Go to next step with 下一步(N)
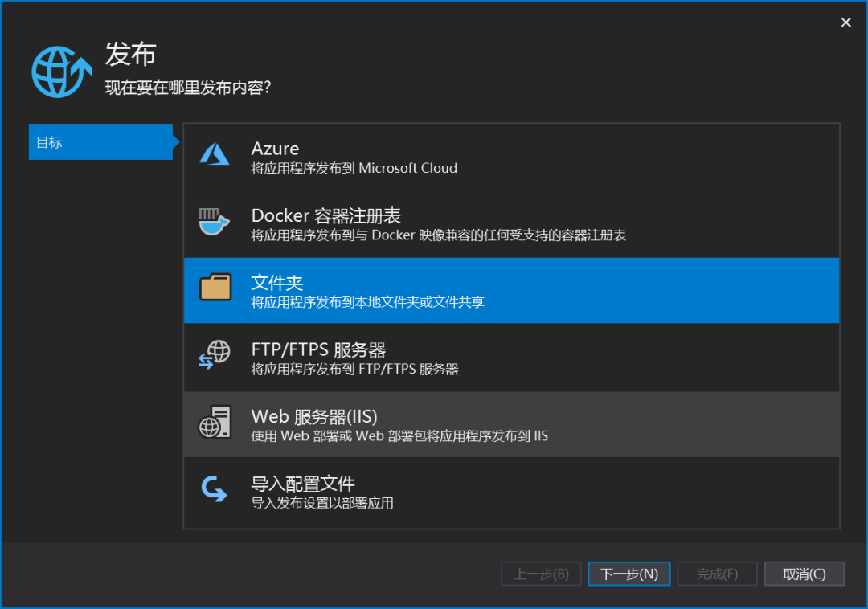 (628, 574)
